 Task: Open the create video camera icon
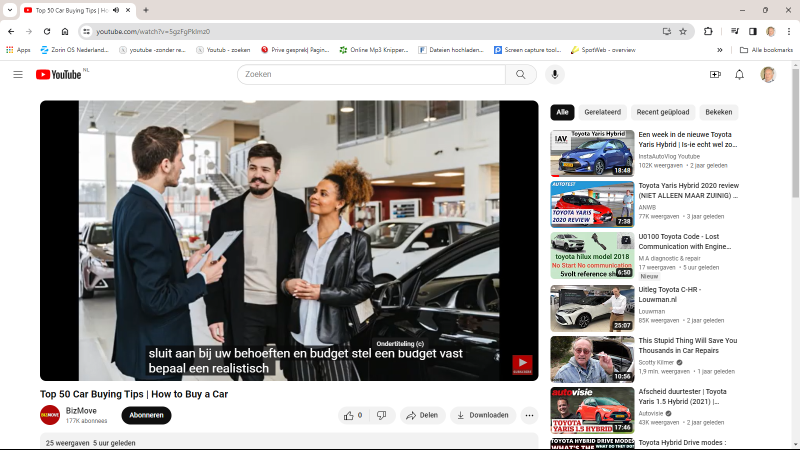pos(715,75)
